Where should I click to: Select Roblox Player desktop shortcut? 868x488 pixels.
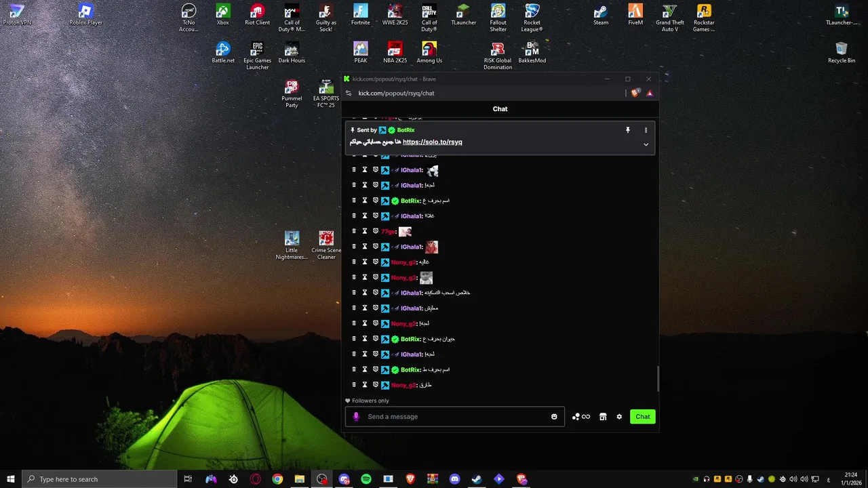(85, 15)
